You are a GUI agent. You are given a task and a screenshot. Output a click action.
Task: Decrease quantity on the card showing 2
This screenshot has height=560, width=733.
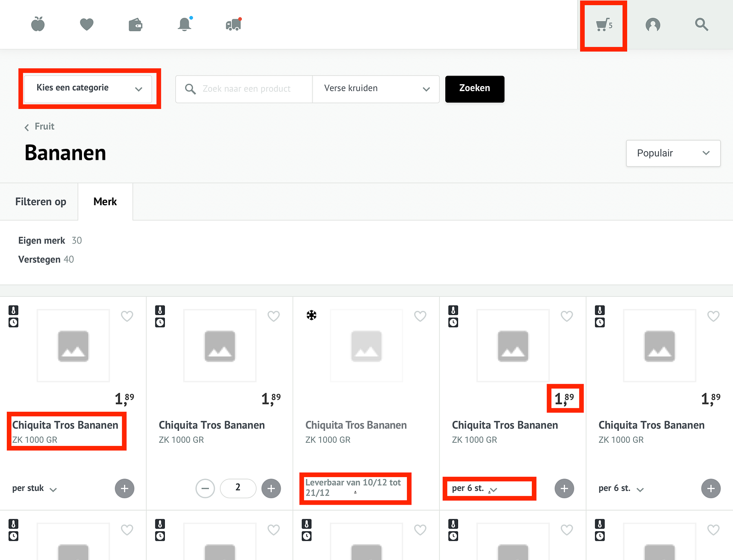tap(205, 489)
